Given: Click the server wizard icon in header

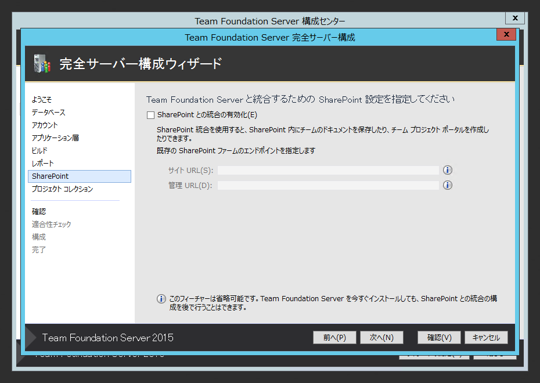Looking at the screenshot, I should 42,64.
